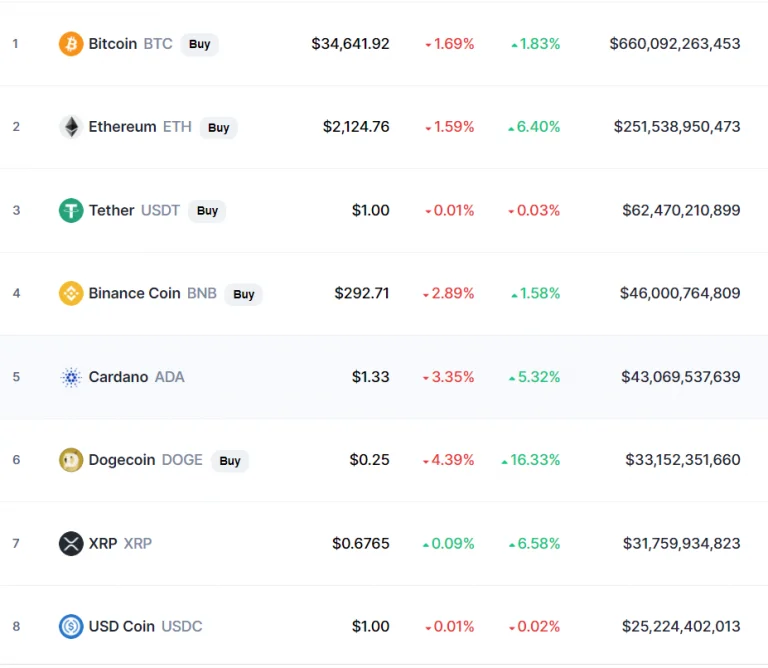The width and height of the screenshot is (768, 668).
Task: Click Dogecoin 16.33% seven-day change
Action: coord(530,460)
